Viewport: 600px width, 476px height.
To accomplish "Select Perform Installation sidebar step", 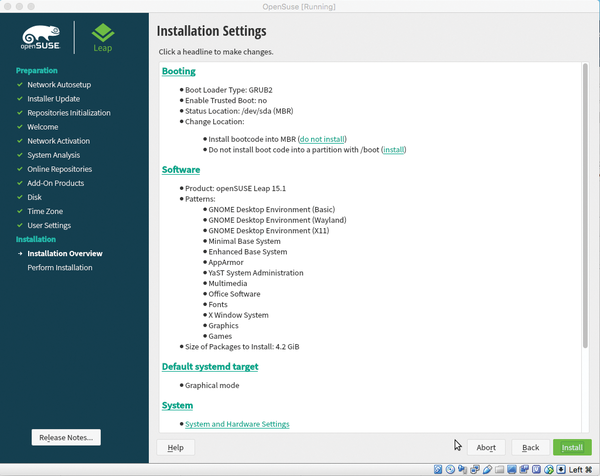I will coord(60,267).
